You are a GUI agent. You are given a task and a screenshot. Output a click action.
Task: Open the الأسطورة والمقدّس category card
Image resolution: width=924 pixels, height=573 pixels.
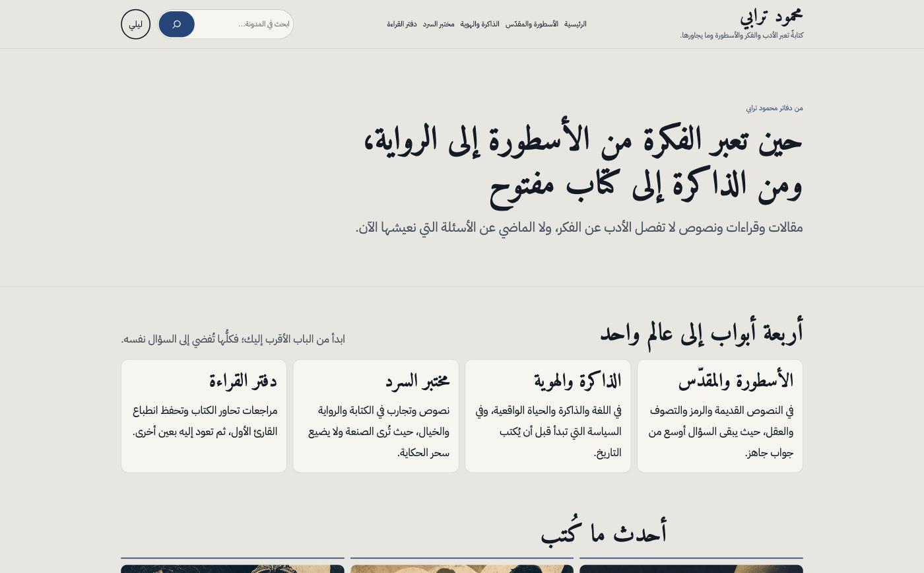coord(720,416)
